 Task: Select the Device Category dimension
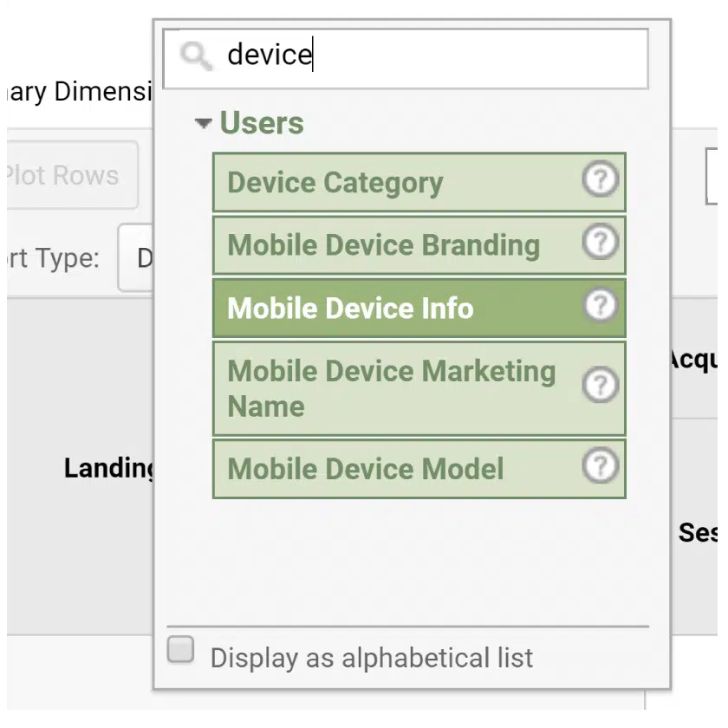(399, 183)
